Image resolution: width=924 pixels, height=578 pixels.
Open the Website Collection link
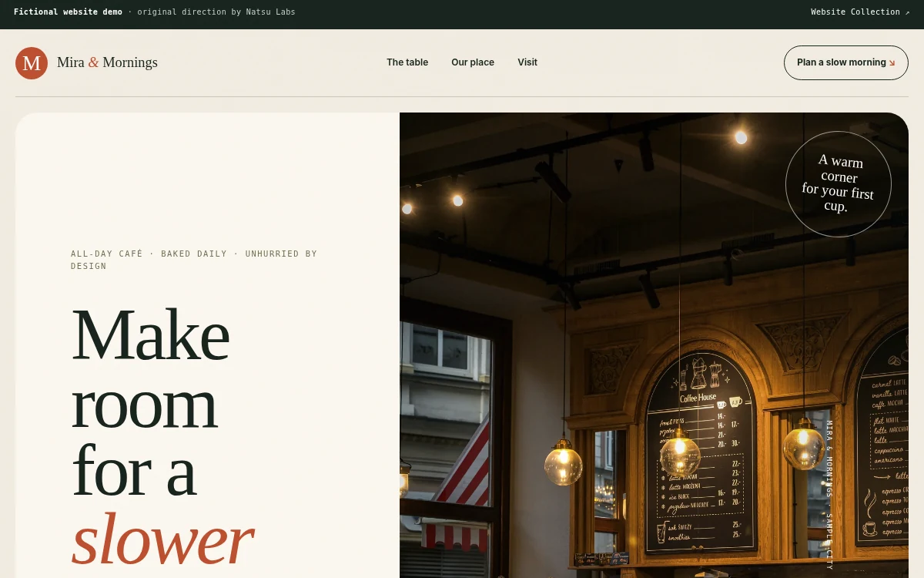click(x=860, y=12)
